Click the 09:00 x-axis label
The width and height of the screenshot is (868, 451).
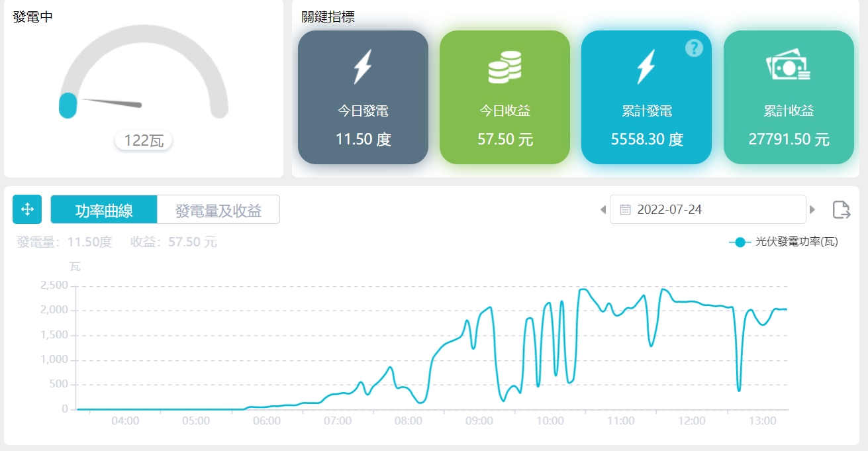(479, 421)
